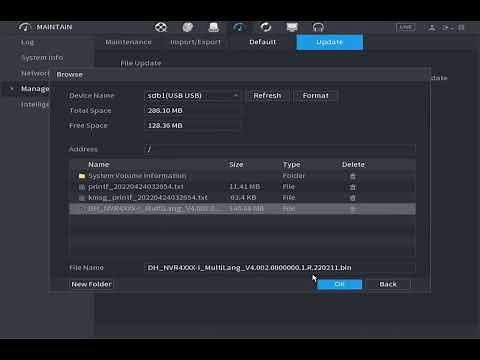The height and width of the screenshot is (360, 480).
Task: Click the Delete column header
Action: pyautogui.click(x=353, y=164)
